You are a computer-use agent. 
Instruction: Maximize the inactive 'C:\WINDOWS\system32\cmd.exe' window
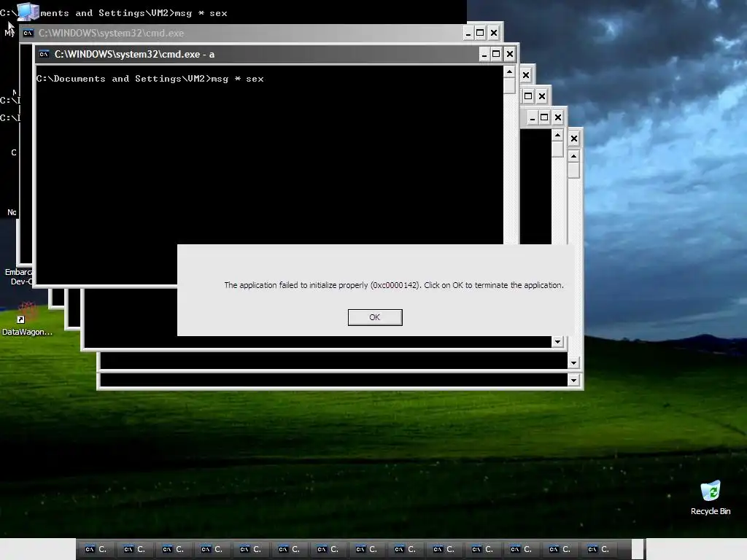[480, 33]
